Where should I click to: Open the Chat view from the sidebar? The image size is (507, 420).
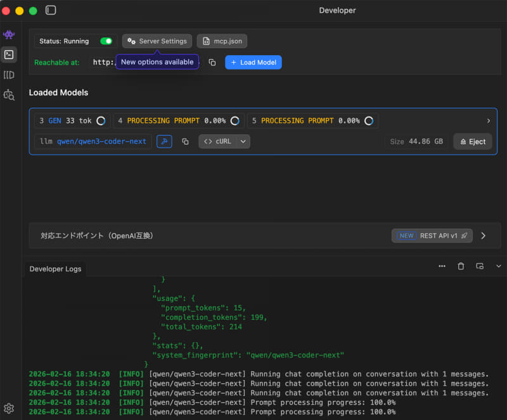tap(9, 34)
